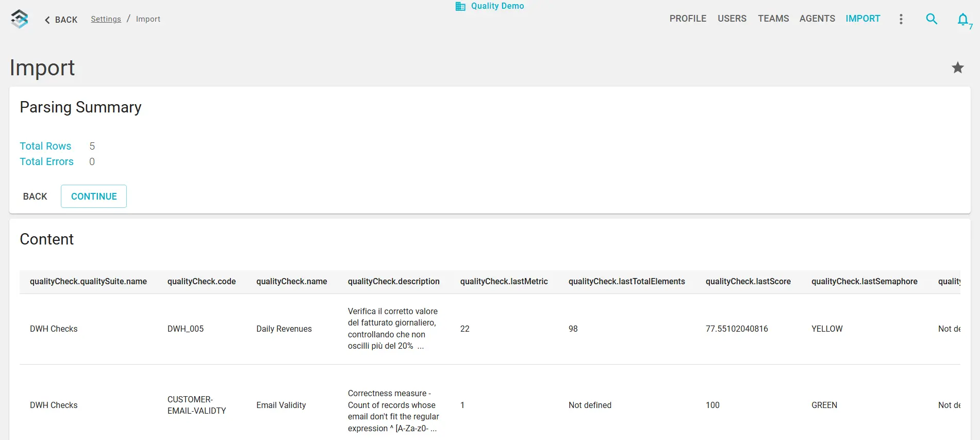Select the DWH_005 code cell
The height and width of the screenshot is (440, 980).
(186, 329)
